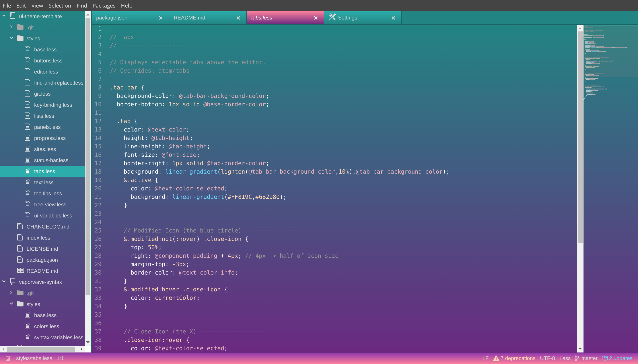
Task: Open ui-variables.less in the tree view
Action: point(53,215)
